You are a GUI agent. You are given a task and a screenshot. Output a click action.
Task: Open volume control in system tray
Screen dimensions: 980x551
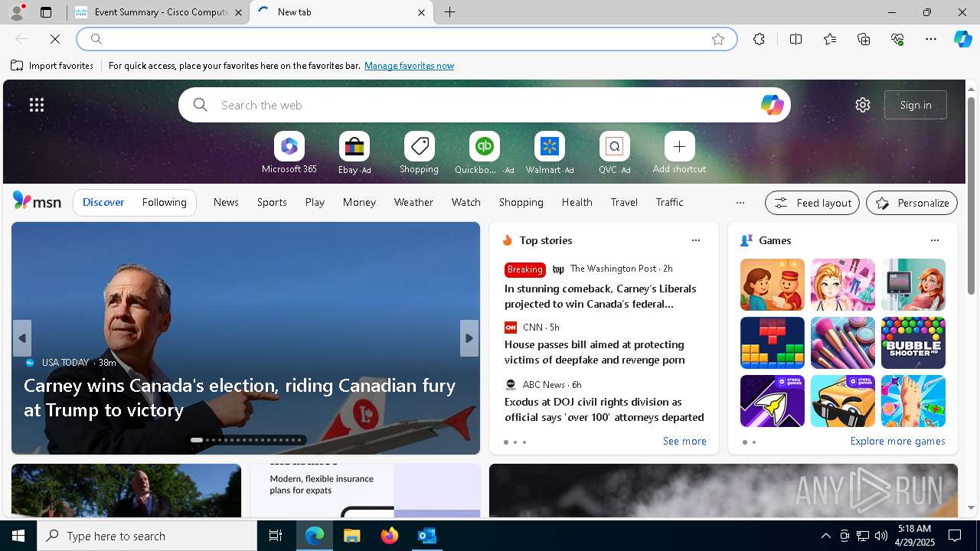(880, 536)
